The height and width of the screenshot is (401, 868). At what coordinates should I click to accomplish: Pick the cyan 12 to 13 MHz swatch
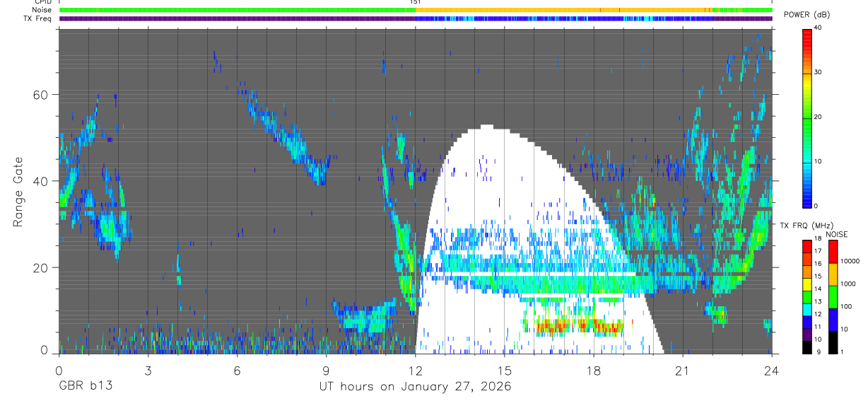pos(807,309)
